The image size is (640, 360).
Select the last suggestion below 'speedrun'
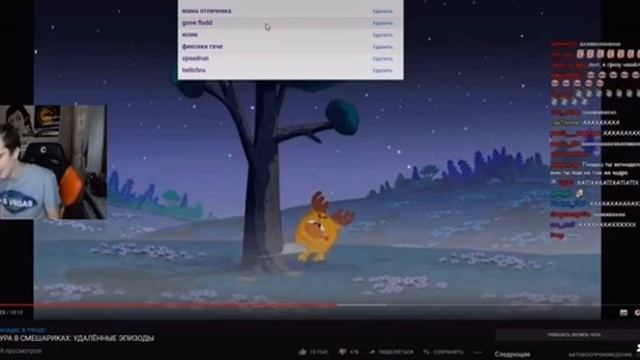tap(290, 70)
